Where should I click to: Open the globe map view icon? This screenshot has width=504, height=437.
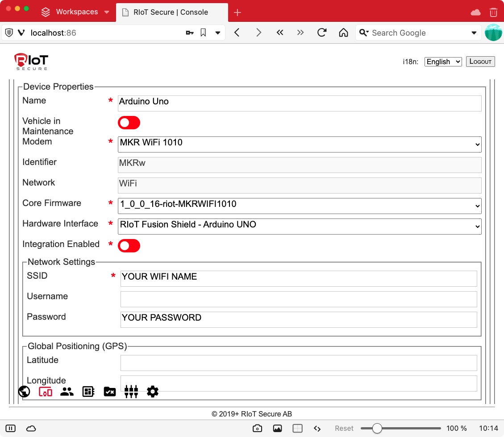(24, 392)
